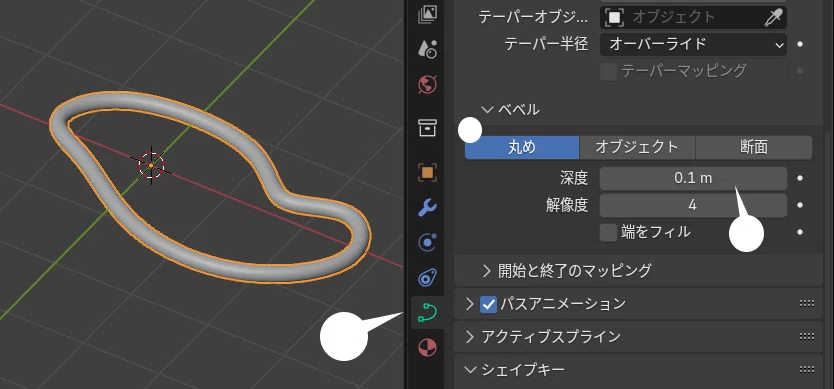Open the Object Constraints tab

point(427,278)
